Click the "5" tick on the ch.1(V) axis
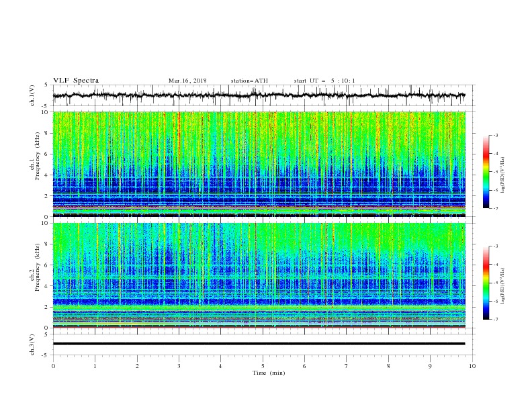Image resolution: width=532 pixels, height=411 pixels. (x=46, y=85)
